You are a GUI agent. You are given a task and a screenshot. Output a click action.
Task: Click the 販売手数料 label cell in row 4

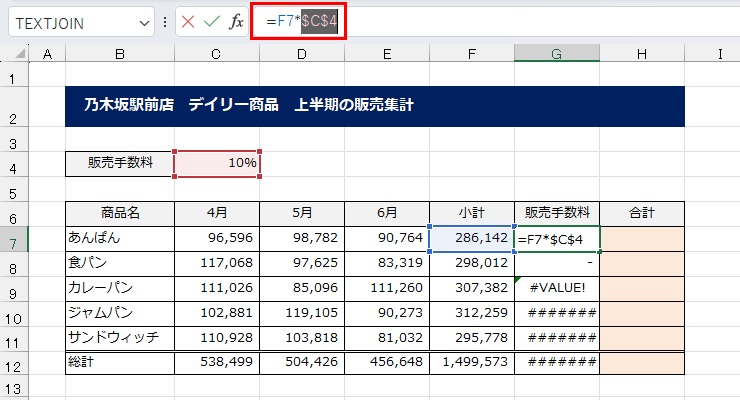tap(119, 163)
